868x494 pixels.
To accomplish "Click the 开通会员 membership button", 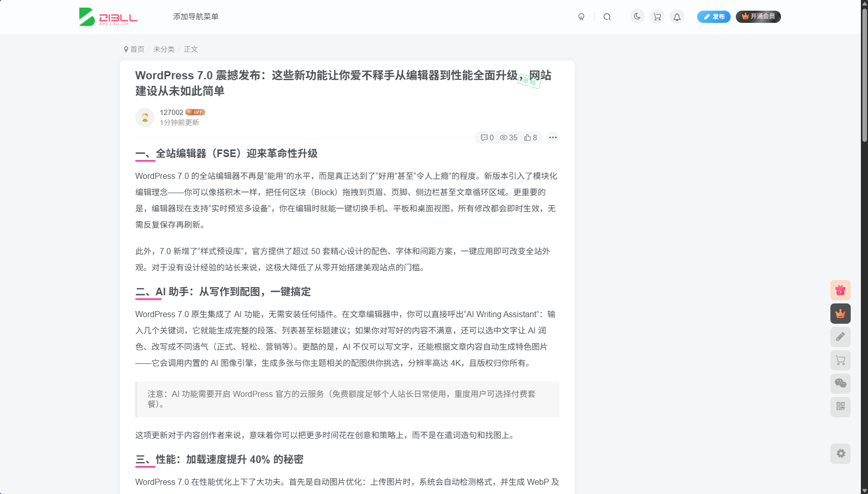I will [758, 17].
